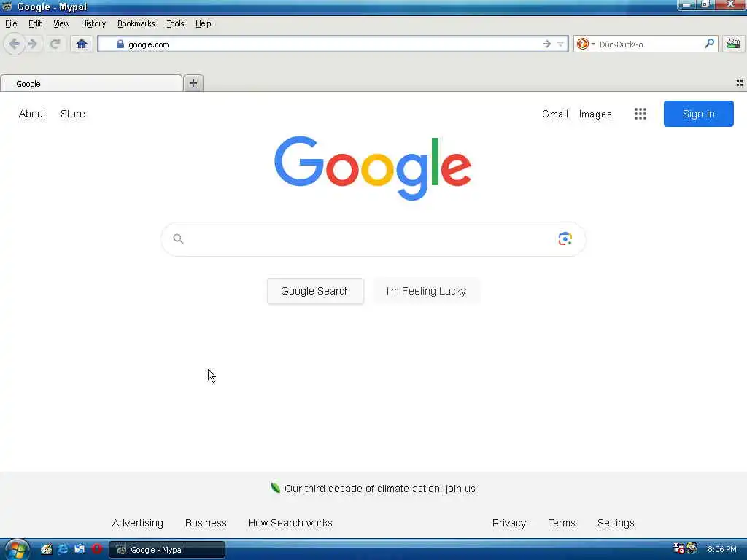The width and height of the screenshot is (747, 560).
Task: Open the Edit menu
Action: point(35,23)
